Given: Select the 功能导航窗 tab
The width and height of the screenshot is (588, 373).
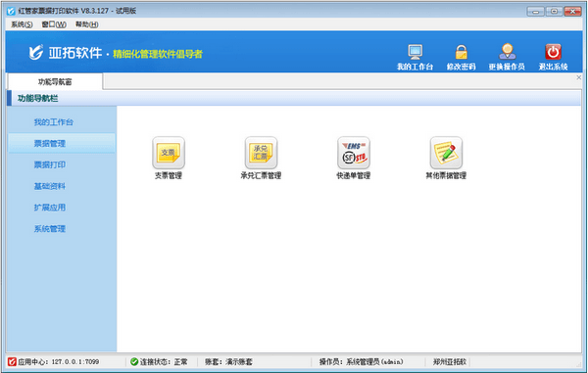Looking at the screenshot, I should click(x=55, y=81).
